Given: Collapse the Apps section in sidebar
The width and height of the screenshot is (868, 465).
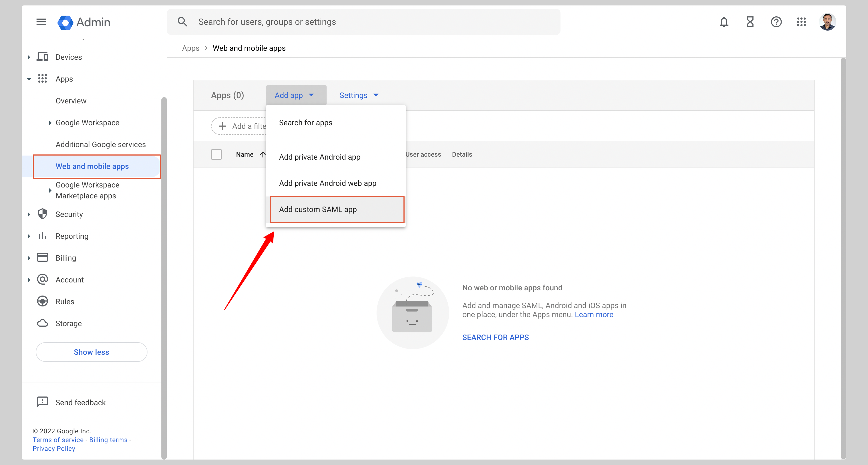Looking at the screenshot, I should pos(29,79).
